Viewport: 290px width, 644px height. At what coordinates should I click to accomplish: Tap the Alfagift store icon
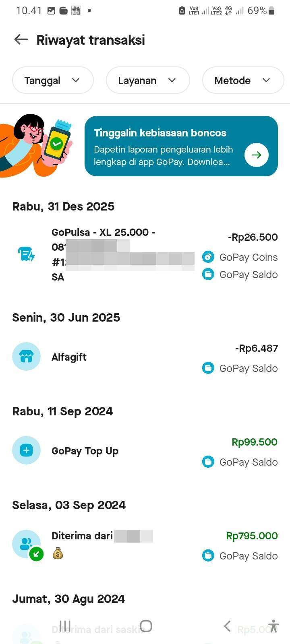pos(27,357)
